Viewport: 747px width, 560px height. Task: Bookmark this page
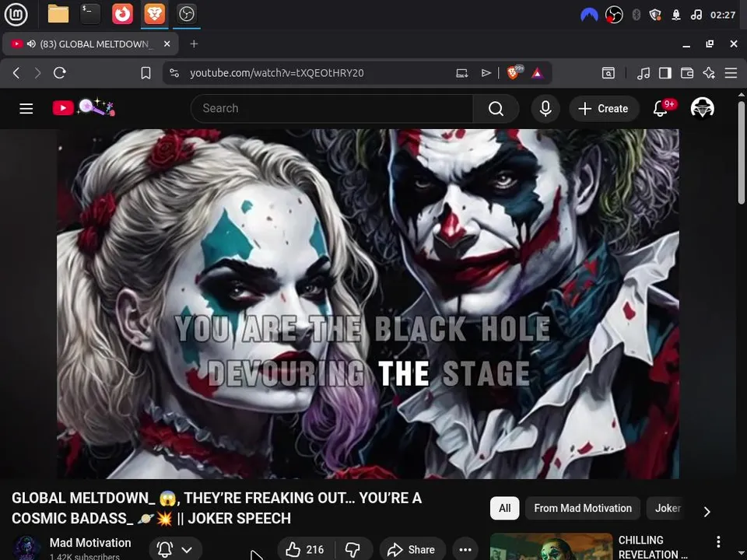[x=146, y=73]
